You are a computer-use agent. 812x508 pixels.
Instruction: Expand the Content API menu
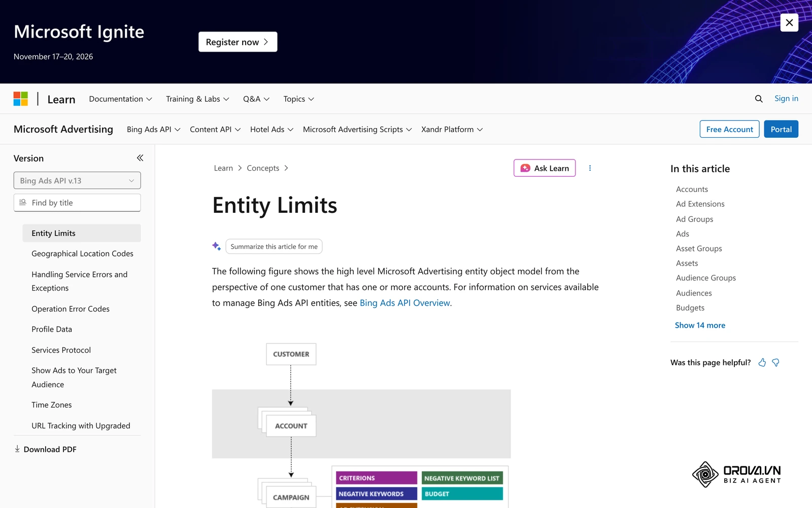(215, 130)
